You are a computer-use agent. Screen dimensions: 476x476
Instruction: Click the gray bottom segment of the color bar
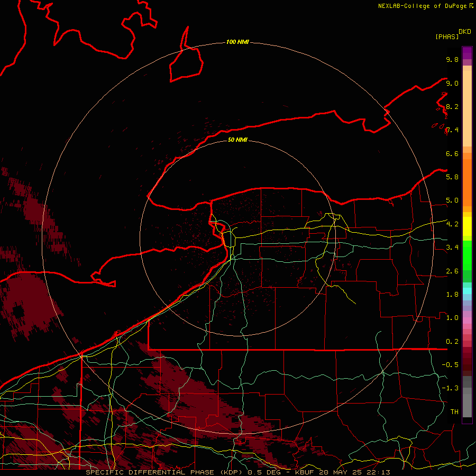pyautogui.click(x=467, y=397)
